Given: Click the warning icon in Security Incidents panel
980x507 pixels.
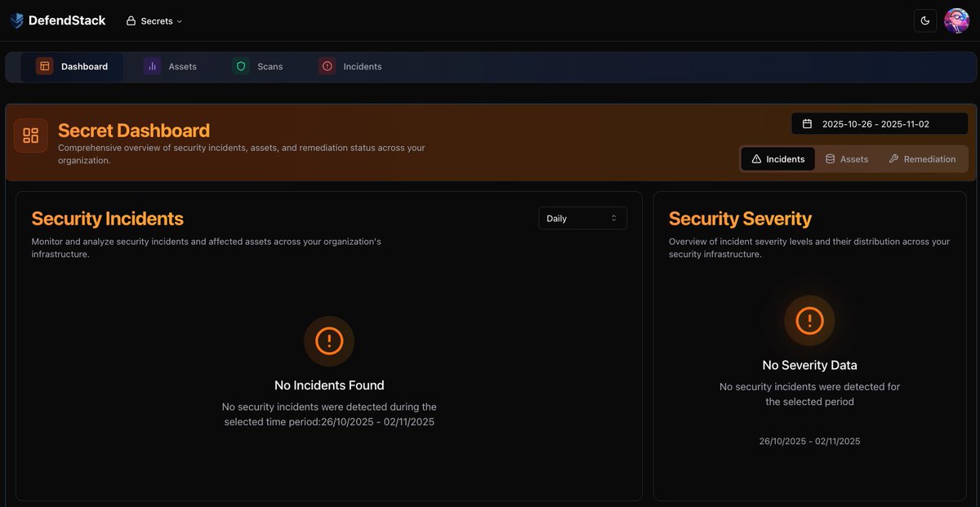Looking at the screenshot, I should tap(329, 341).
